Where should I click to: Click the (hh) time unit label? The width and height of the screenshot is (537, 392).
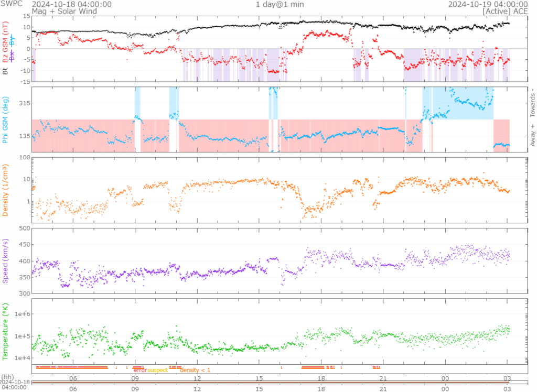click(8, 377)
